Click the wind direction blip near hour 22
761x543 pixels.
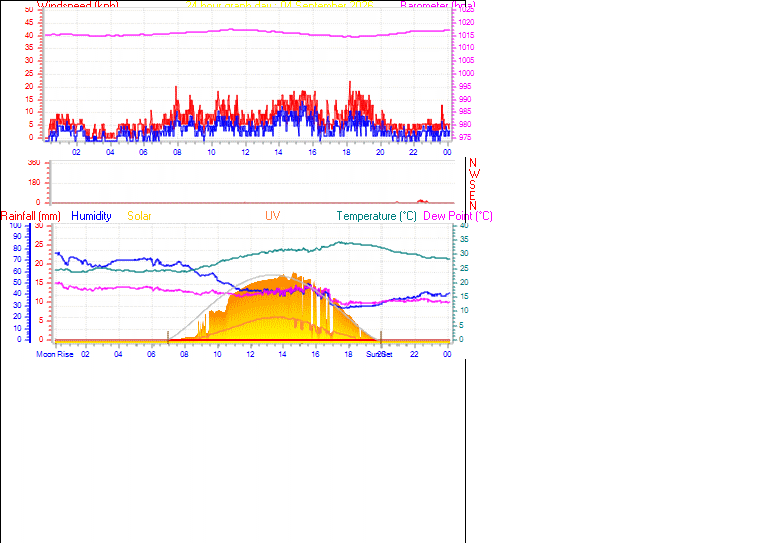pos(422,201)
